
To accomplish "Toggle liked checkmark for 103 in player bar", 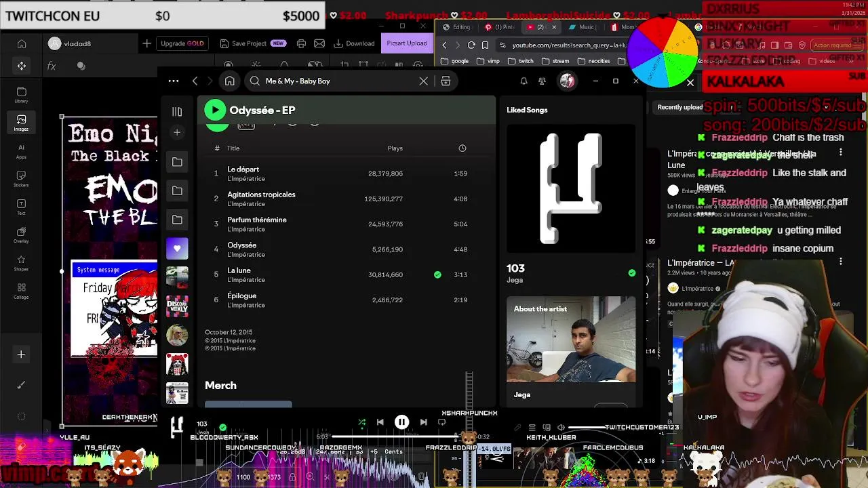I will 222,428.
